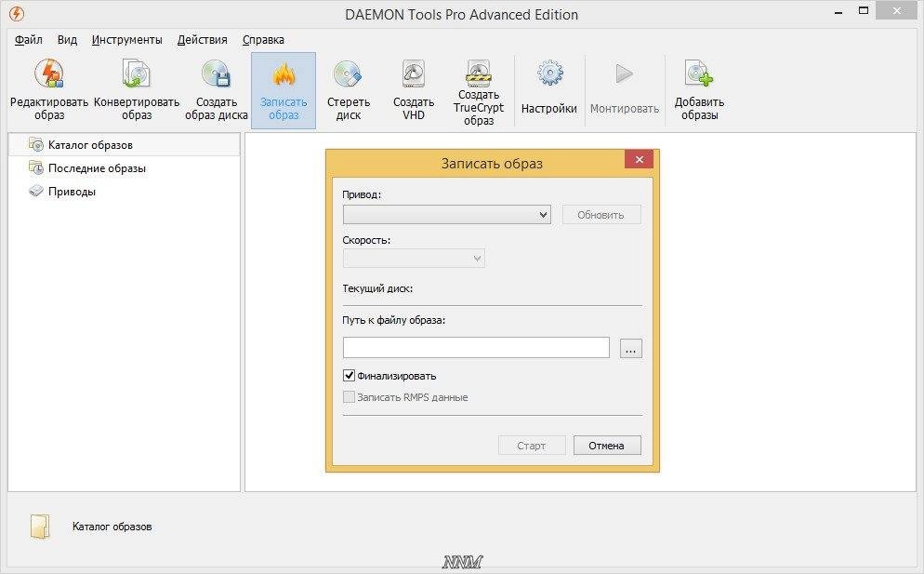Maximize the DAEMON Tools window
924x574 pixels.
coord(864,10)
